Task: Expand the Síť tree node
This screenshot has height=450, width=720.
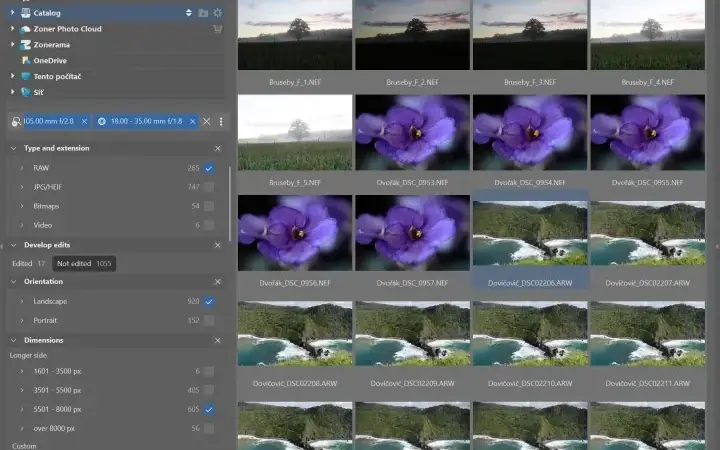Action: [x=12, y=92]
